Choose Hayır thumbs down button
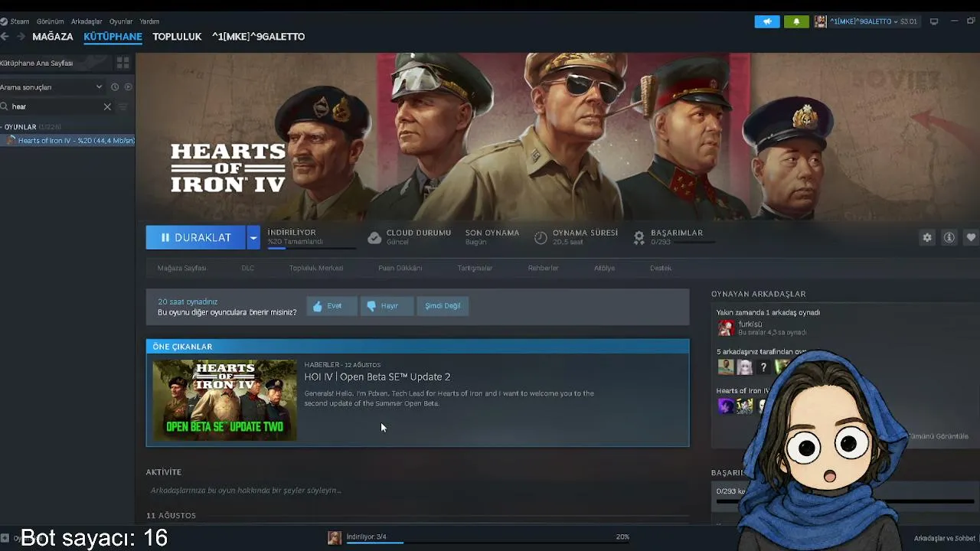 [x=386, y=306]
